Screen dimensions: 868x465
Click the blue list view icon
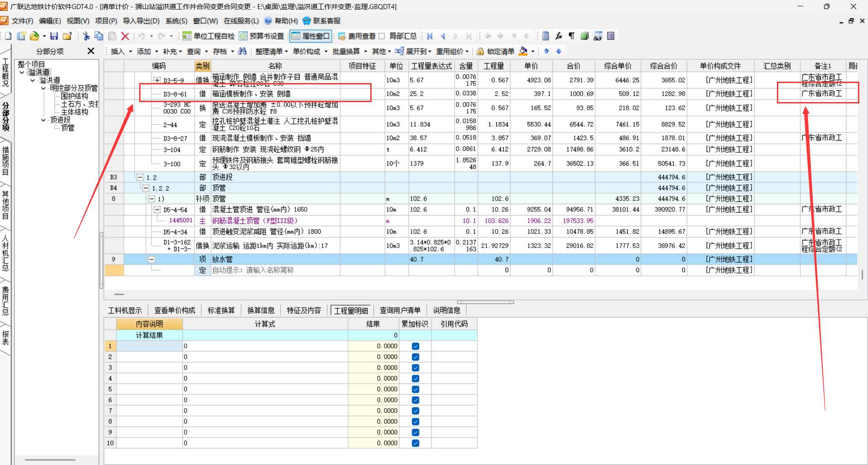point(611,36)
